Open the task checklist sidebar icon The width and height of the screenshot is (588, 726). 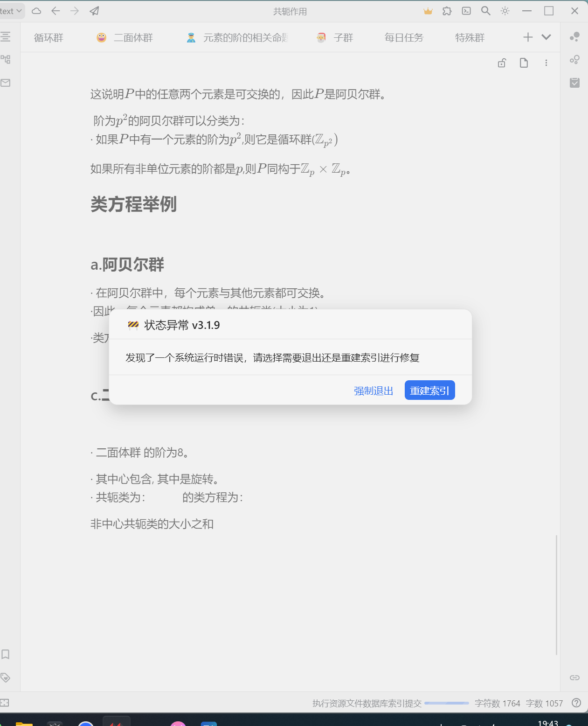(574, 83)
